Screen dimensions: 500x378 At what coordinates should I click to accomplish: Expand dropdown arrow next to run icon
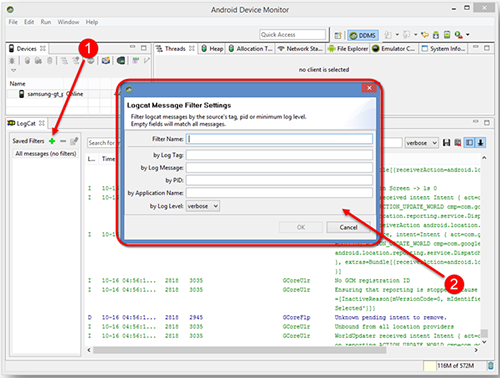point(468,34)
